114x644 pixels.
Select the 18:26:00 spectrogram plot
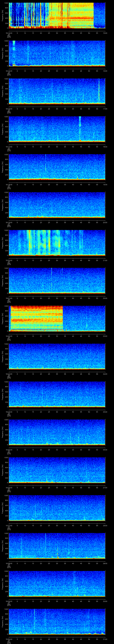(x=57, y=470)
